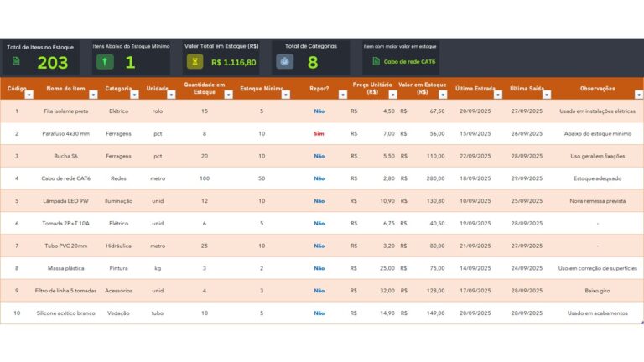Click the green document icon beside Cabo de rede CAT6
644x362 pixels.
click(x=376, y=61)
